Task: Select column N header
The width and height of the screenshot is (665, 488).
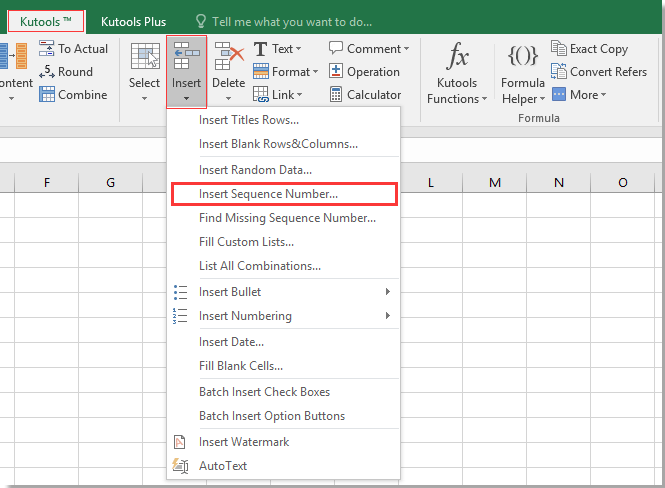Action: pyautogui.click(x=559, y=183)
